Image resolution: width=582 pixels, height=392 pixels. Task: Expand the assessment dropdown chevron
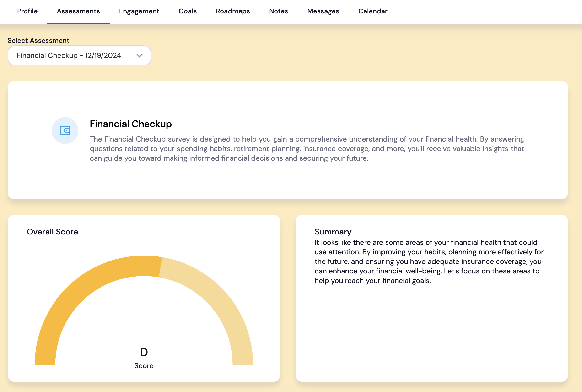(x=140, y=55)
